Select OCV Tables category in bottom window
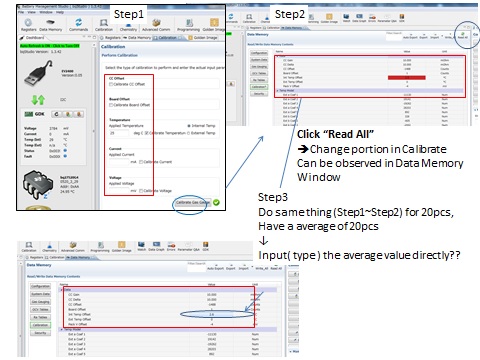Viewport: 480px width, 360px height. tap(40, 310)
